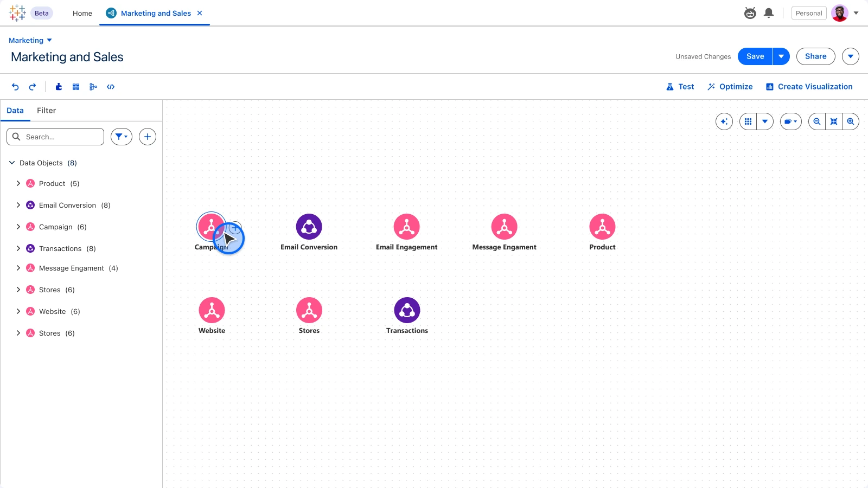The image size is (868, 488).
Task: Collapse the Data Objects tree
Action: (x=12, y=163)
